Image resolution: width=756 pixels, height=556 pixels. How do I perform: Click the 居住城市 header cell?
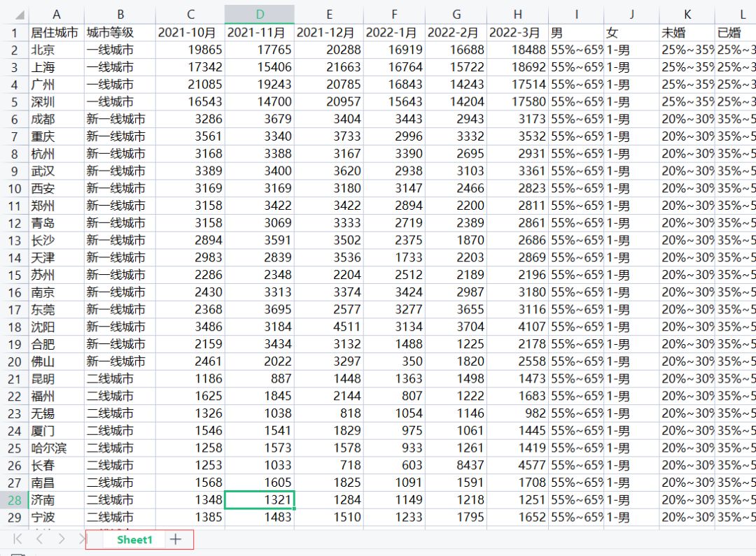point(56,33)
